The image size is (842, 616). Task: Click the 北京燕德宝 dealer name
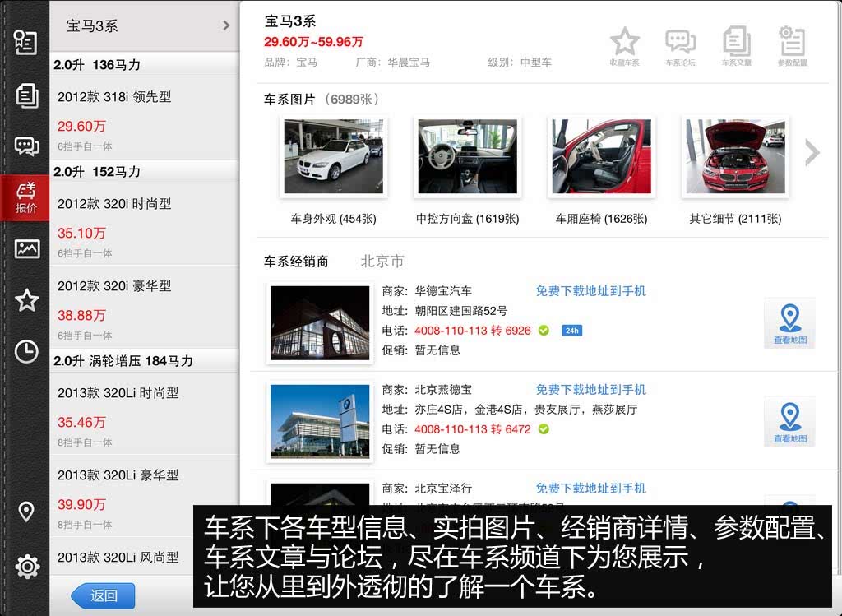tap(443, 390)
